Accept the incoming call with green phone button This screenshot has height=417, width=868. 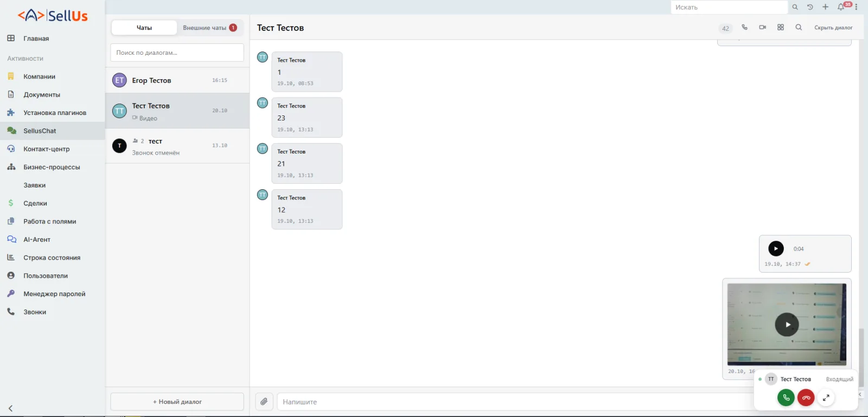pyautogui.click(x=786, y=397)
